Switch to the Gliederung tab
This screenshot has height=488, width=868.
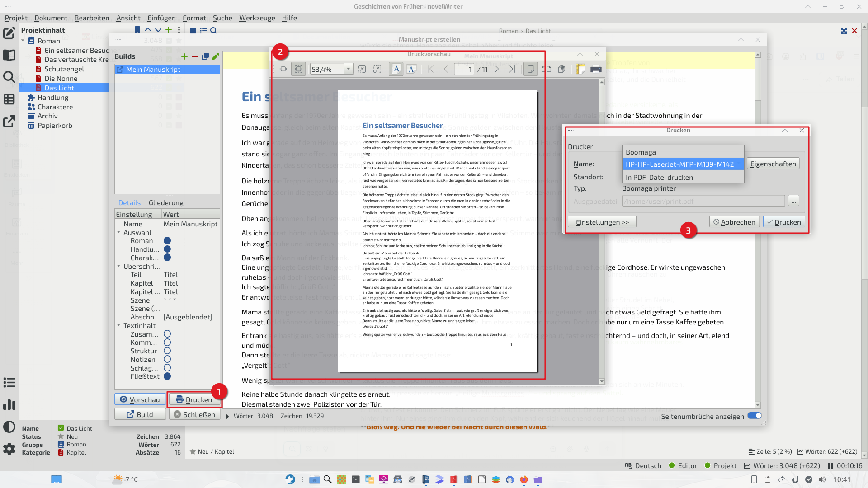(166, 203)
